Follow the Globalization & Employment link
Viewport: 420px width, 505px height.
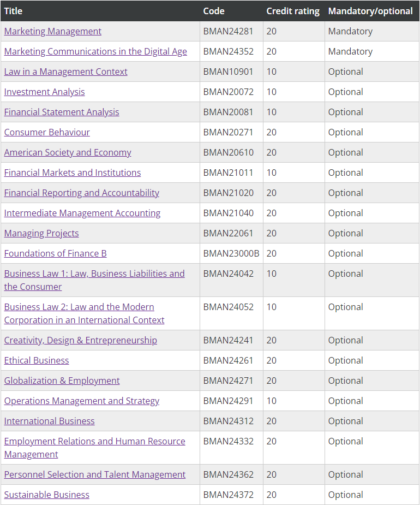[62, 381]
